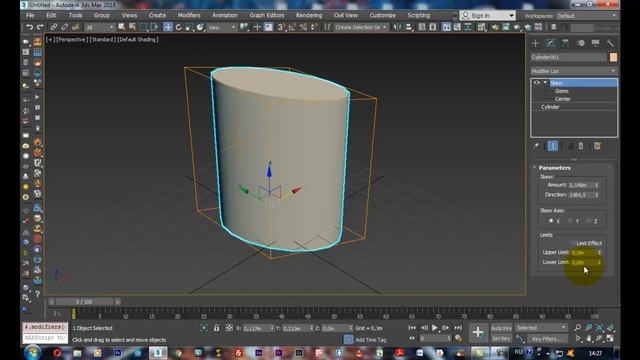Open the Rendering menu
This screenshot has width=640, height=360.
click(309, 16)
